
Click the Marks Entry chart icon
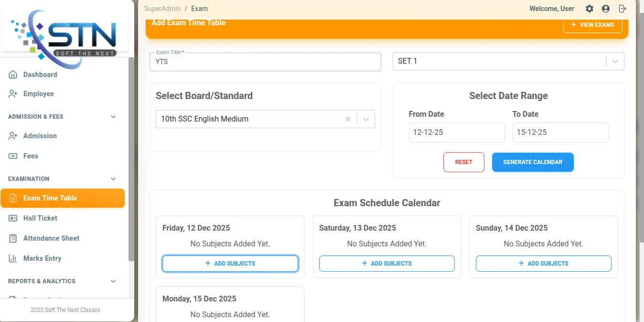(x=13, y=258)
